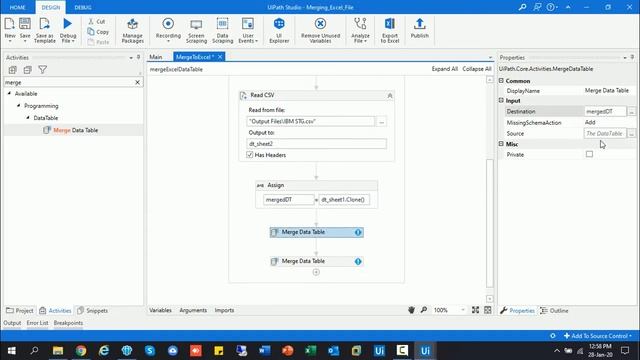Close the MergeToExcel tab
The image size is (640, 360).
[220, 57]
